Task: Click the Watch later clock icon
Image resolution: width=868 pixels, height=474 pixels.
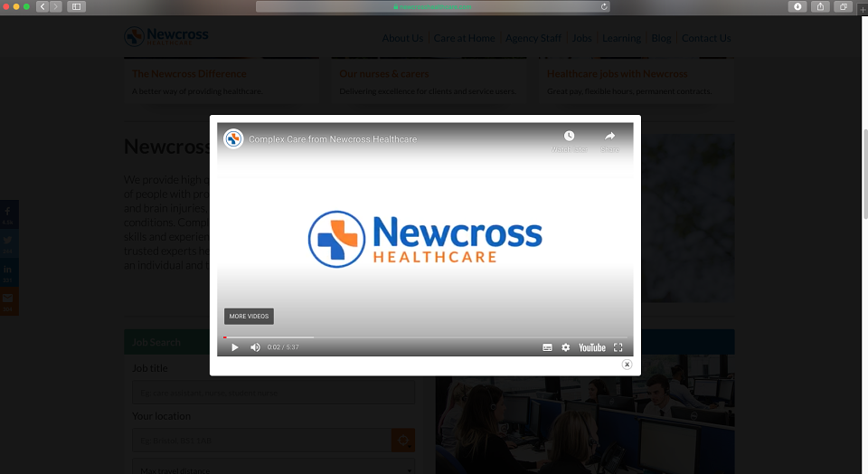Action: [569, 136]
